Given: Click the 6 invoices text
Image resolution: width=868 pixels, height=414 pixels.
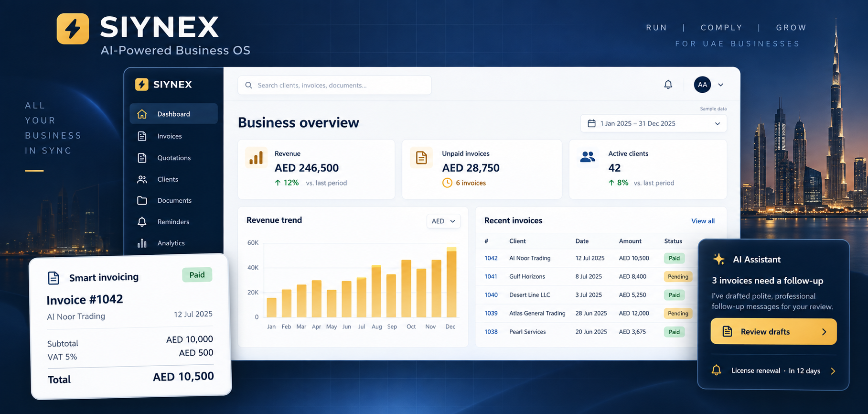Looking at the screenshot, I should pyautogui.click(x=471, y=183).
